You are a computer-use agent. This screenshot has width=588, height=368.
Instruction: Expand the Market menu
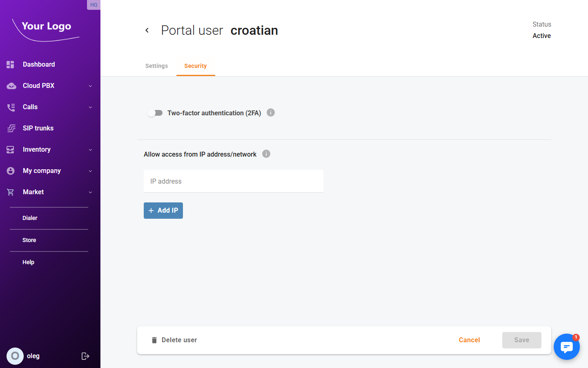(90, 192)
